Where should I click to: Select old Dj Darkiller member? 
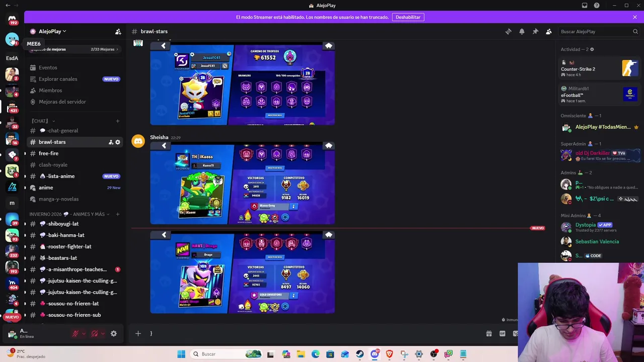tap(600, 155)
